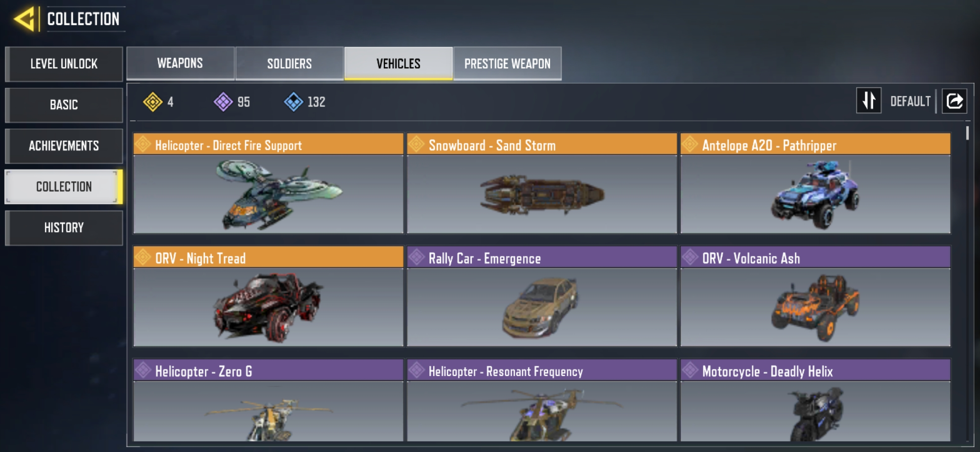Open the History section
Screen dimensions: 980x452
click(x=64, y=228)
